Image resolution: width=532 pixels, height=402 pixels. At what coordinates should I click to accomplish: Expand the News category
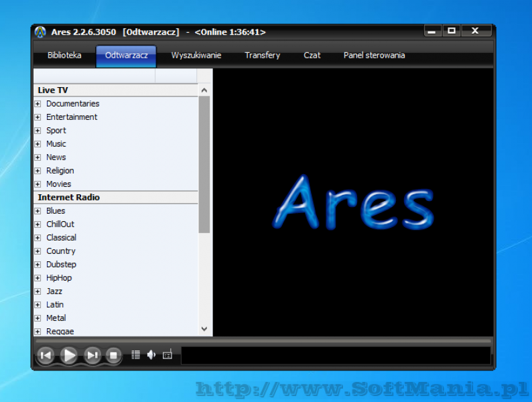pyautogui.click(x=38, y=157)
